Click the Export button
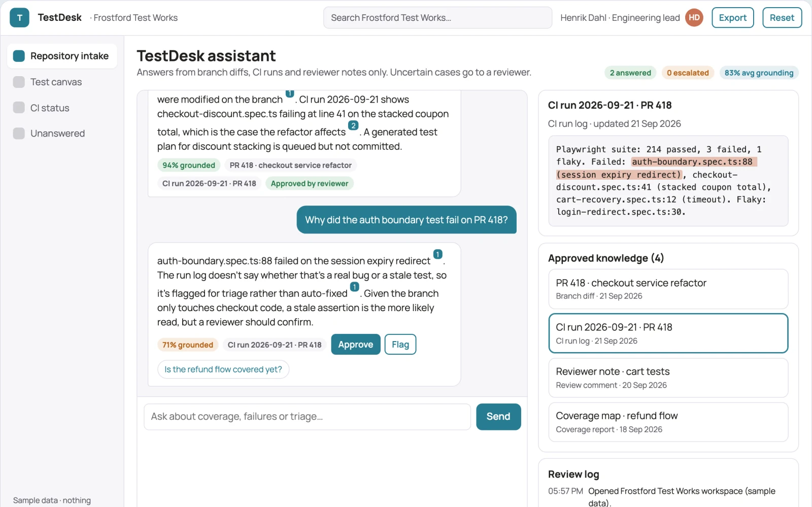Screen dimensions: 812x507 coord(732,18)
